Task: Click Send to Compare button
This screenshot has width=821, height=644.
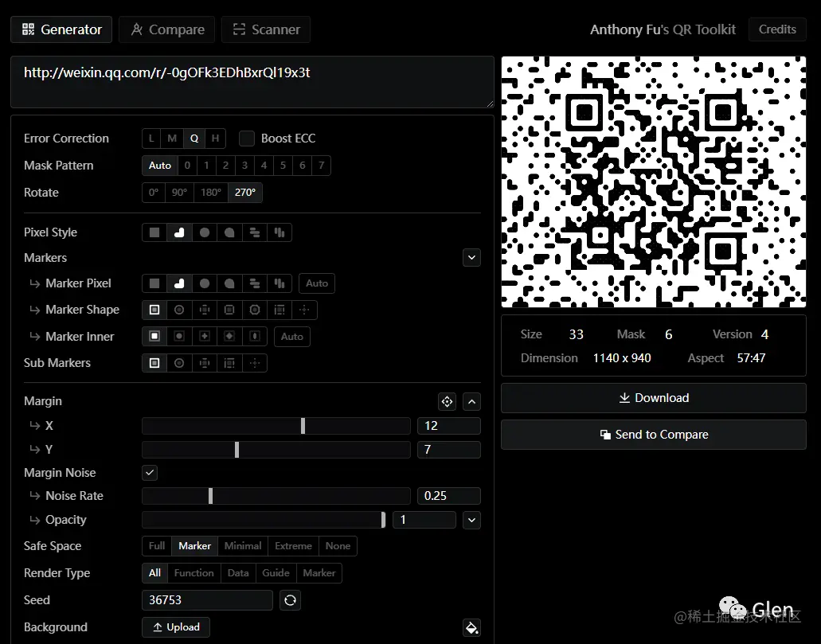Action: [654, 435]
